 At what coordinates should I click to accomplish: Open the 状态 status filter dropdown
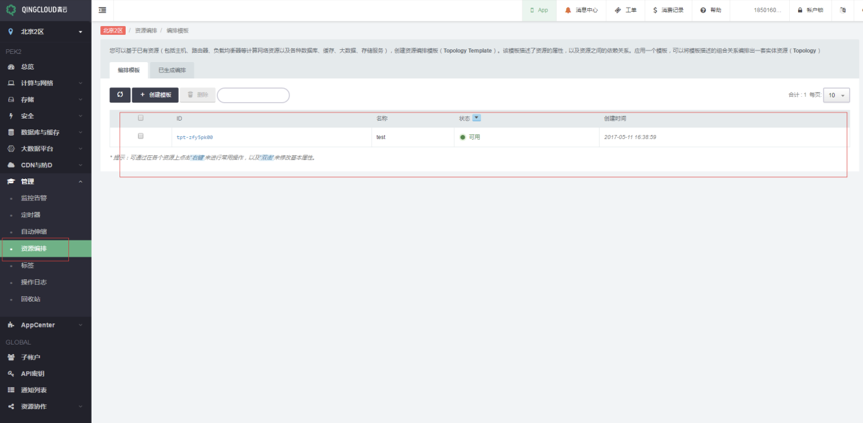coord(476,118)
